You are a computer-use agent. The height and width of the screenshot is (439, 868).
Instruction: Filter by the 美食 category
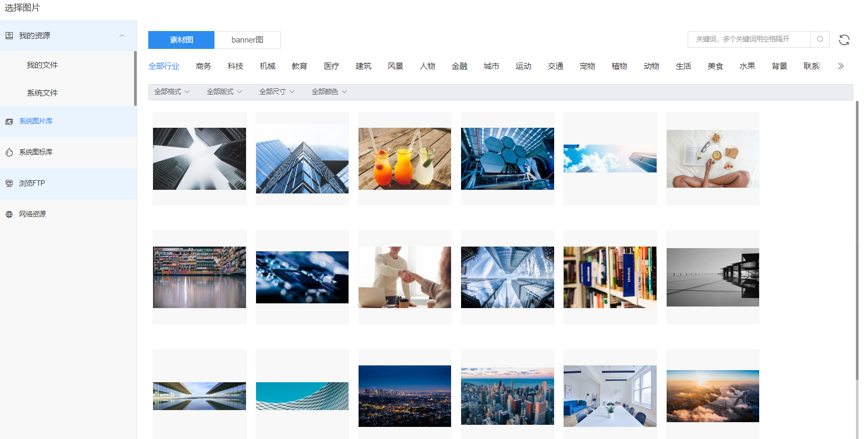(715, 66)
